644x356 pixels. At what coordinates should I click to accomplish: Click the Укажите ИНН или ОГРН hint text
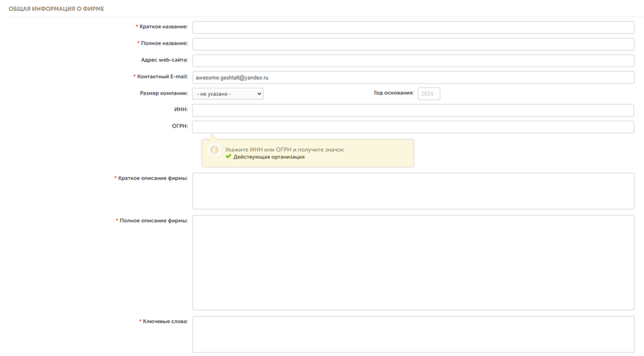point(284,150)
